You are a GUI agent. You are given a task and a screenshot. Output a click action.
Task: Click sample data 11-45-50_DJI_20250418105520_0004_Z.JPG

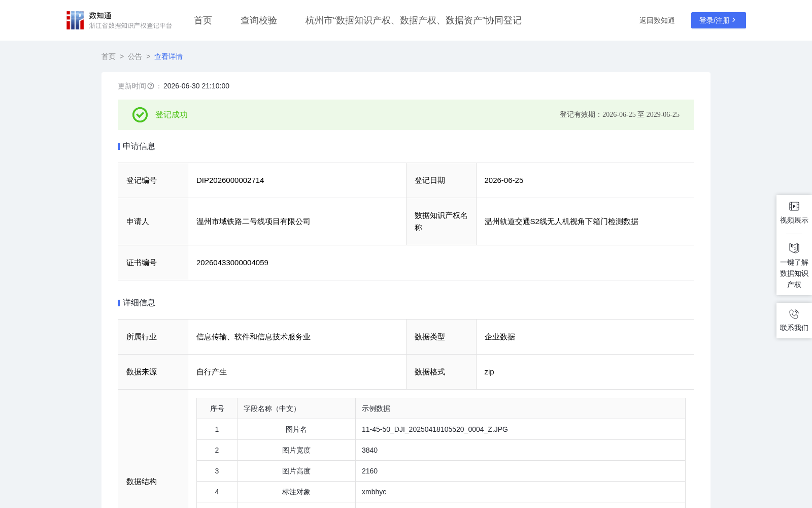435,429
